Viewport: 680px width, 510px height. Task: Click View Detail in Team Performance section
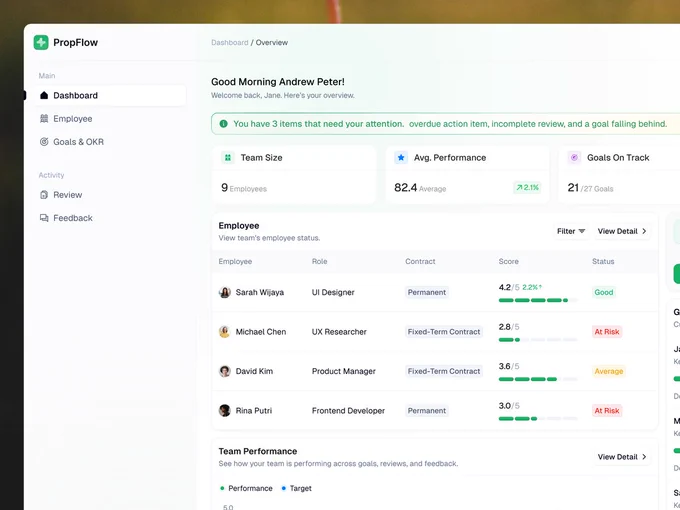pyautogui.click(x=622, y=457)
